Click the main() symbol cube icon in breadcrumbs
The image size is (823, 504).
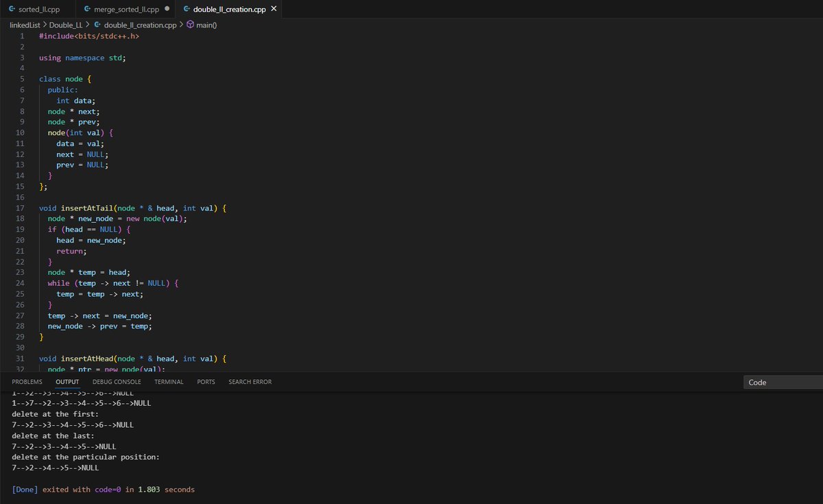click(x=190, y=25)
